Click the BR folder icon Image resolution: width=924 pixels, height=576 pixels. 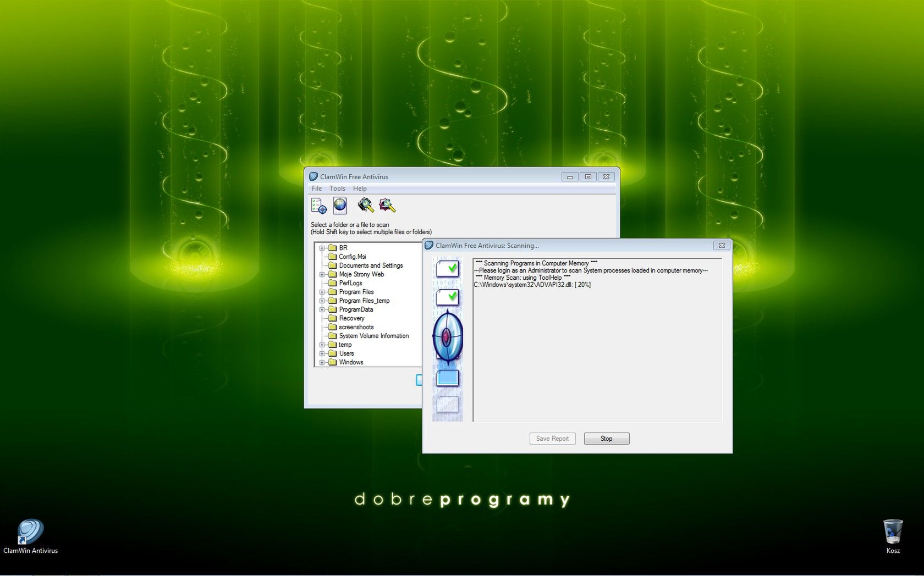tap(332, 248)
